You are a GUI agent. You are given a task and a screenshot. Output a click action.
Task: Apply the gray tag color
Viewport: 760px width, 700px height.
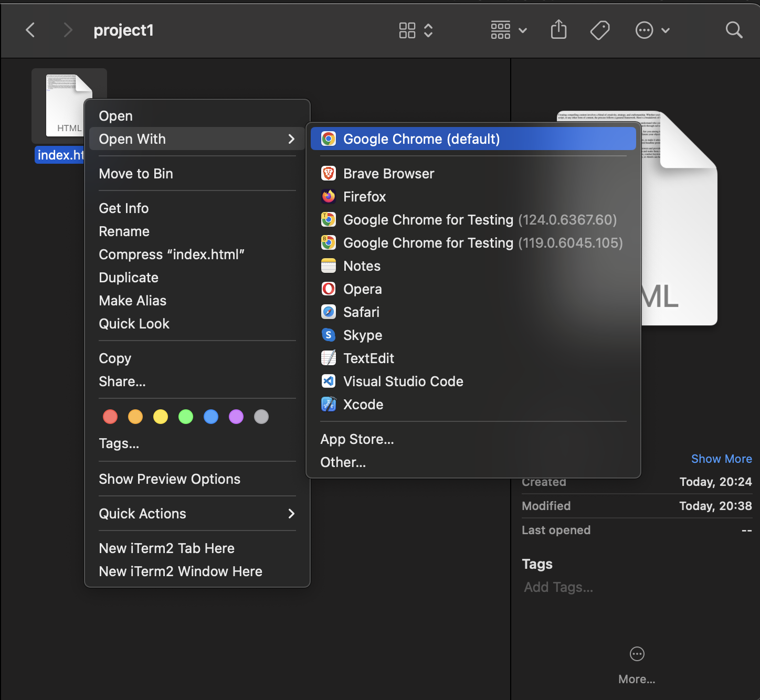[x=261, y=417]
